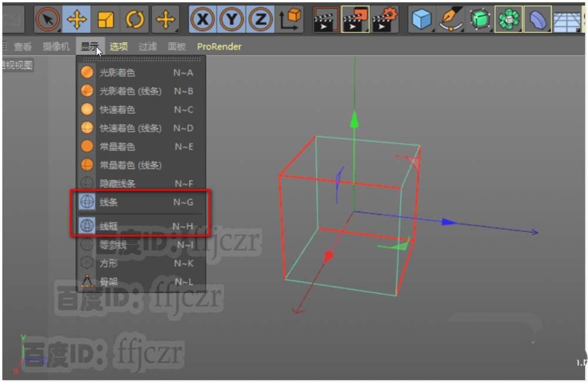Select 线框 from the display menu
The height and width of the screenshot is (383, 588).
[109, 227]
